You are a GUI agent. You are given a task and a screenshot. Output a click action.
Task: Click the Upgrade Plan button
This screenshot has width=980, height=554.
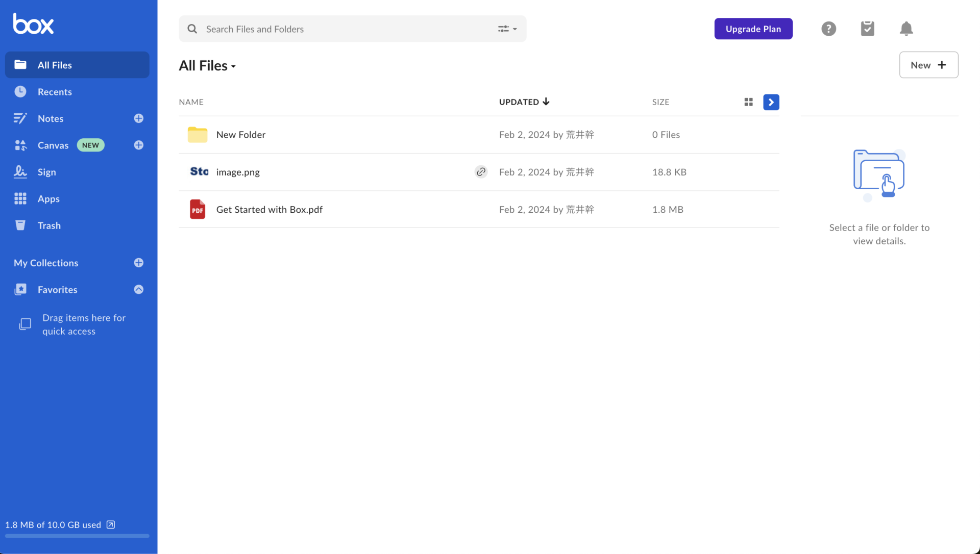click(x=753, y=29)
